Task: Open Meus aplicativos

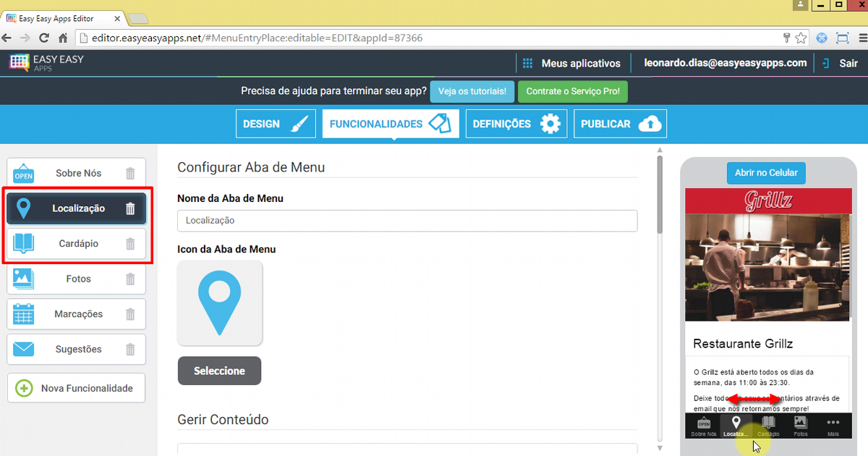Action: (571, 64)
